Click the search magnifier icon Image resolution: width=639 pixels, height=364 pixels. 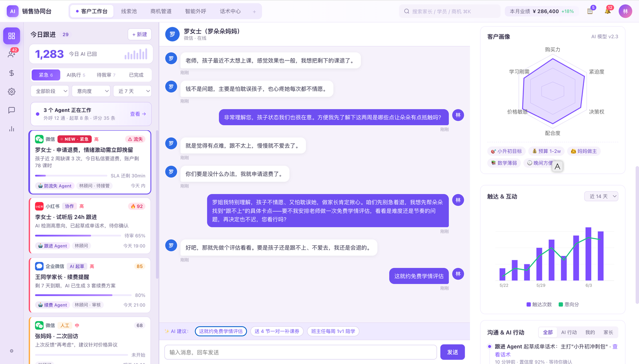tap(407, 11)
